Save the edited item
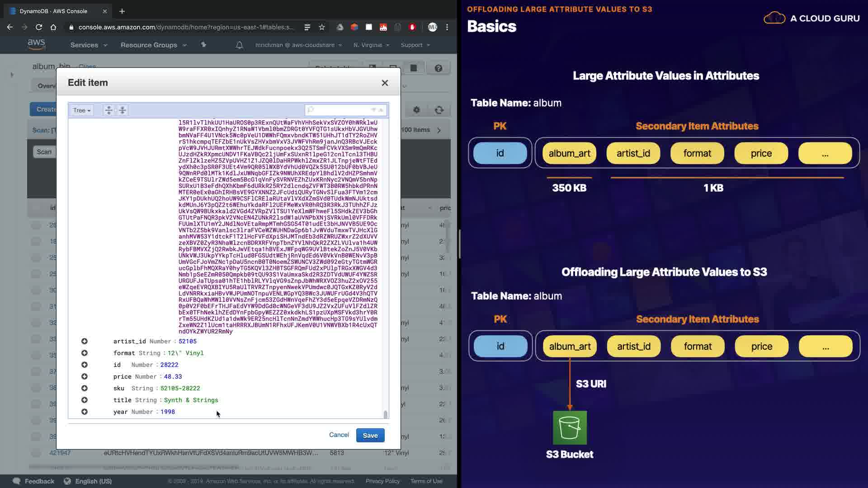The width and height of the screenshot is (868, 488). tap(370, 435)
